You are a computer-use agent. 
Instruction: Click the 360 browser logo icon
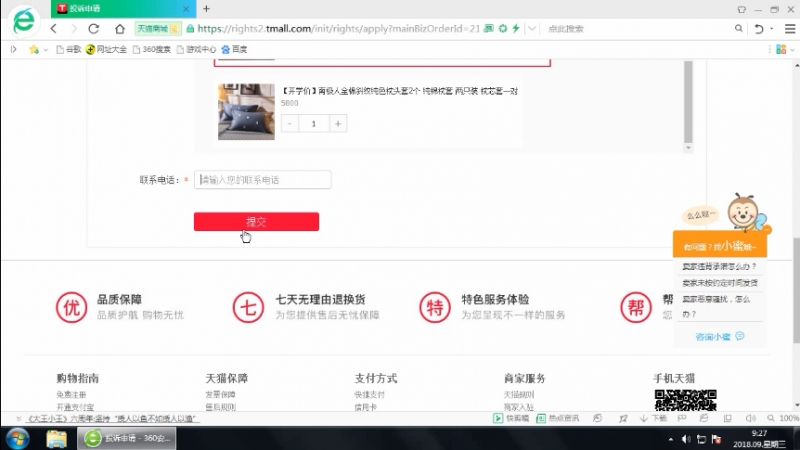click(x=23, y=21)
